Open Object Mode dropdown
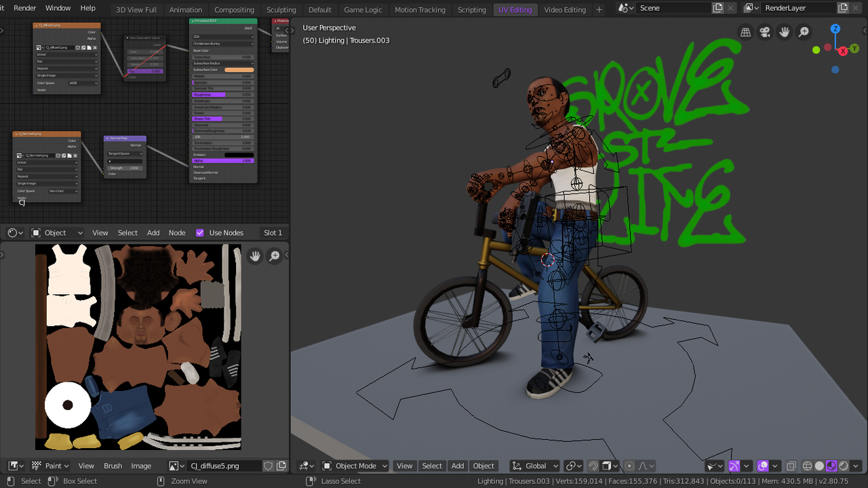868x488 pixels. pyautogui.click(x=355, y=466)
